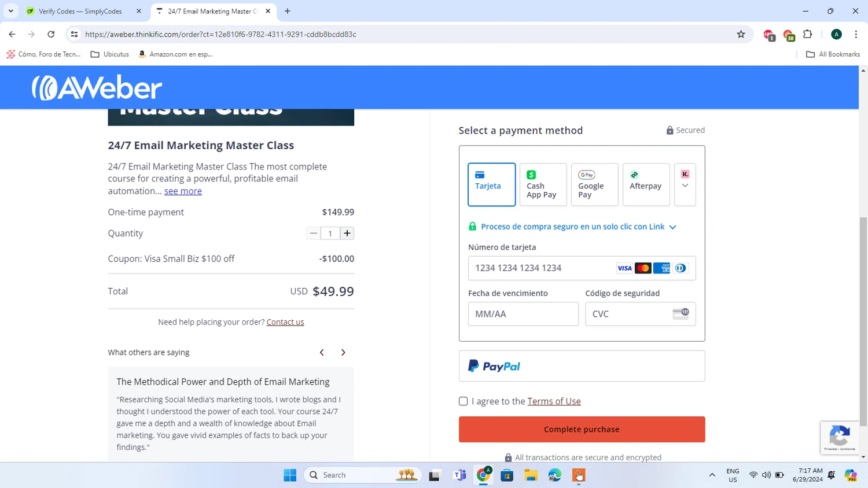Open File Explorer from taskbar

coord(531,475)
